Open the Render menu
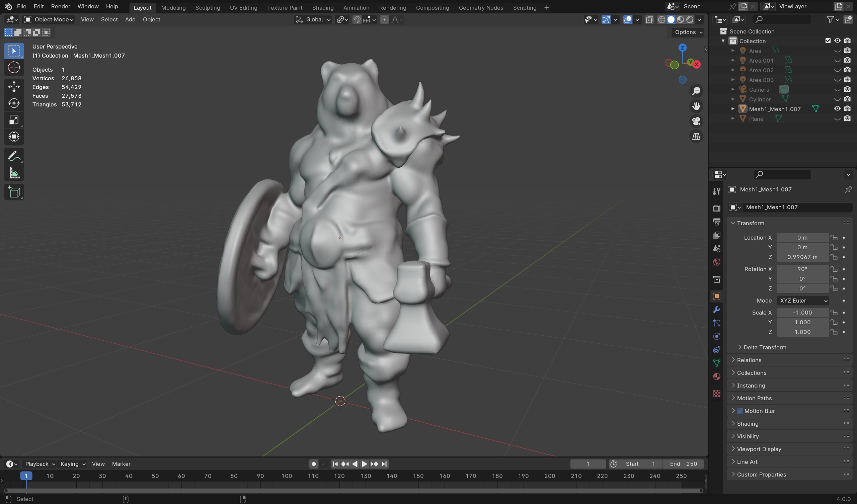This screenshot has width=857, height=504. pyautogui.click(x=61, y=6)
